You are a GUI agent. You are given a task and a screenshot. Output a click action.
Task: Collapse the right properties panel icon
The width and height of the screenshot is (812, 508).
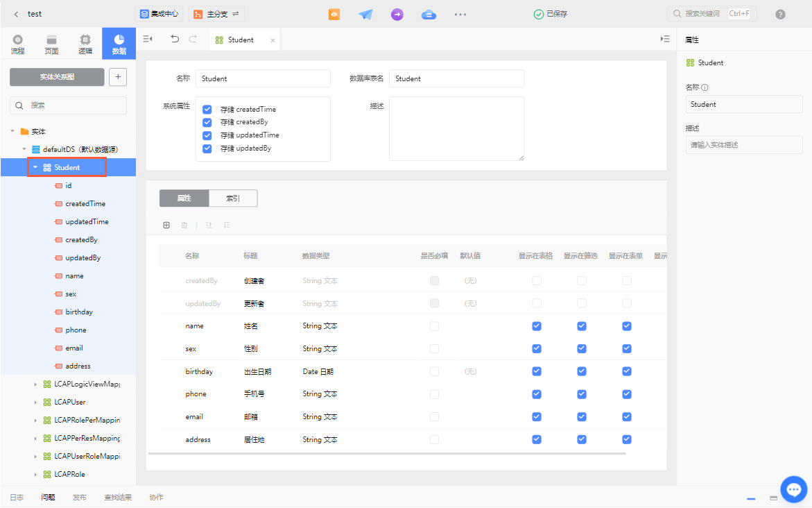click(665, 39)
